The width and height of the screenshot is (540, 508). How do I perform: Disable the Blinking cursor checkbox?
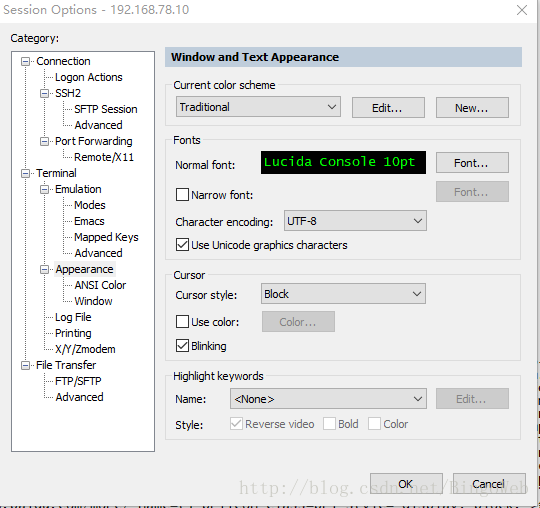[182, 345]
